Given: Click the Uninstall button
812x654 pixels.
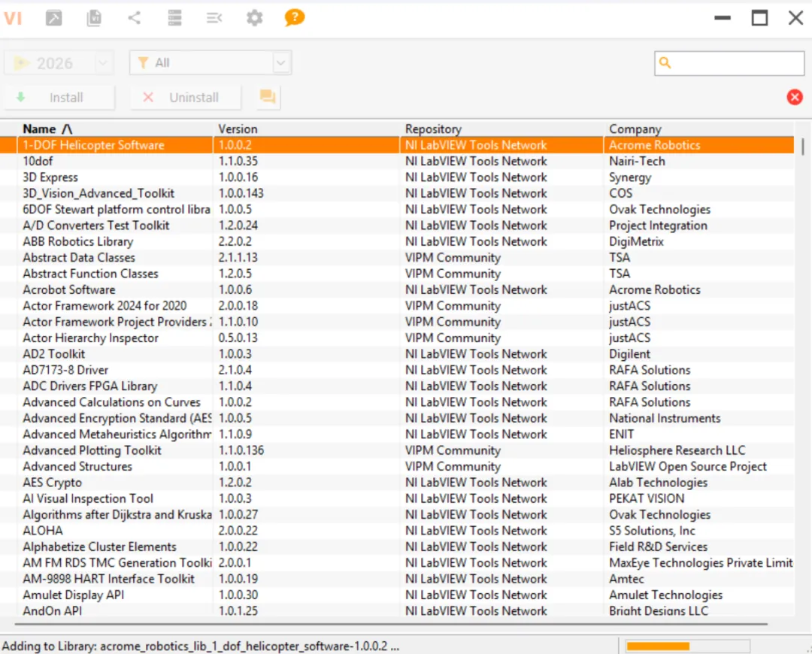Looking at the screenshot, I should 185,98.
